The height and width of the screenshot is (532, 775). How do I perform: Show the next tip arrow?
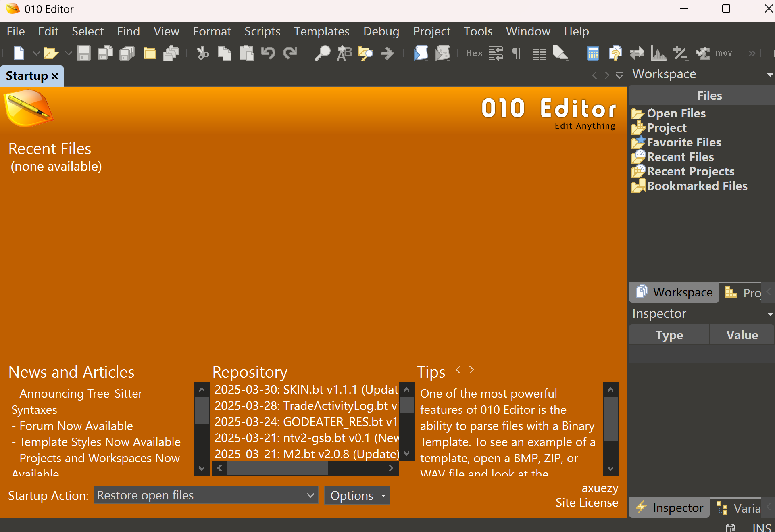pos(471,369)
